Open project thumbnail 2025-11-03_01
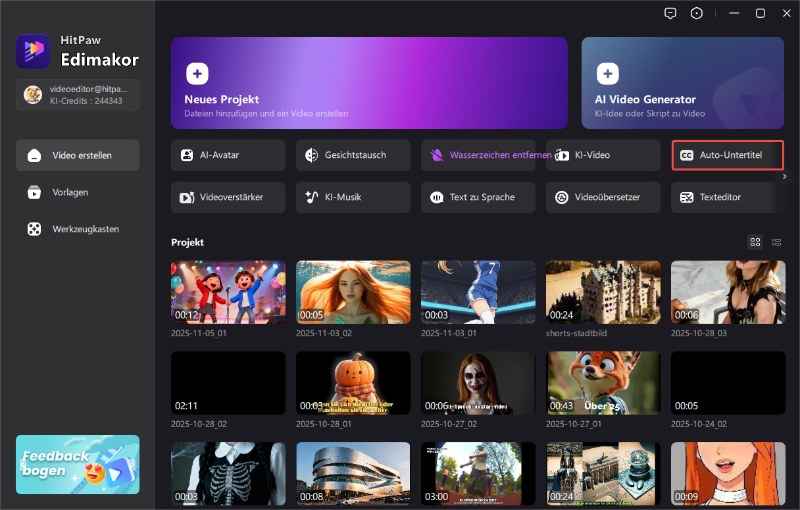This screenshot has height=510, width=800. coord(478,292)
